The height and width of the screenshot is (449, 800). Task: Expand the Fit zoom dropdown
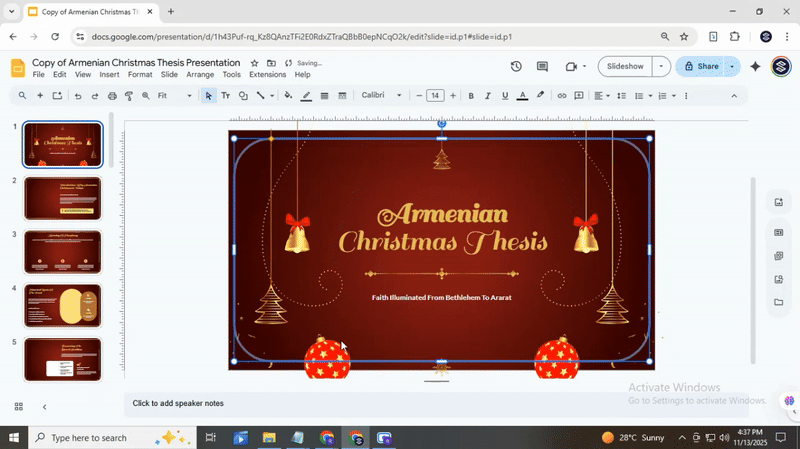click(x=175, y=96)
